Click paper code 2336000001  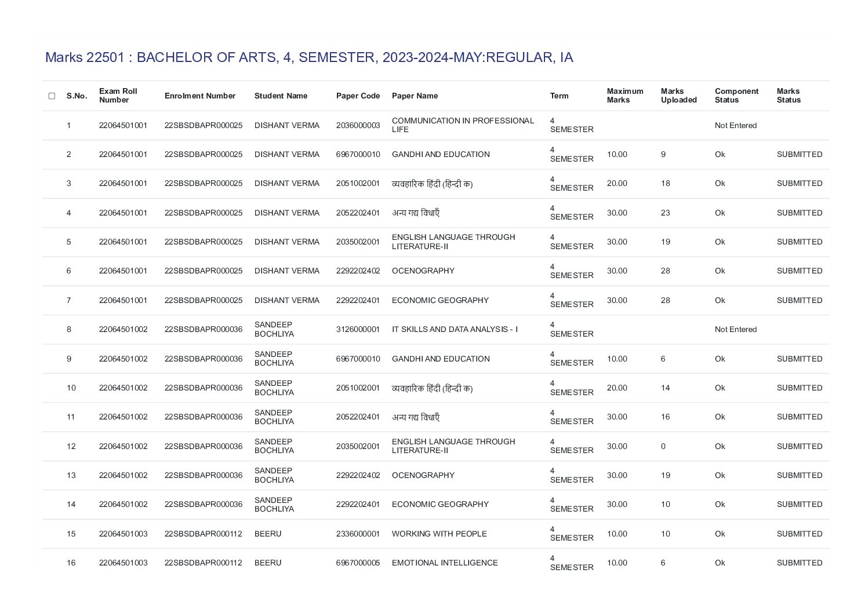(358, 534)
